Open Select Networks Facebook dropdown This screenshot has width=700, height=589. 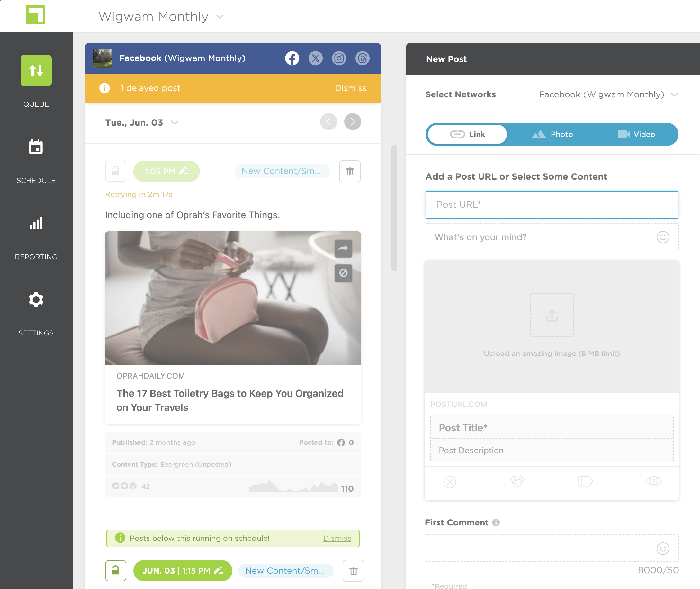coord(608,94)
